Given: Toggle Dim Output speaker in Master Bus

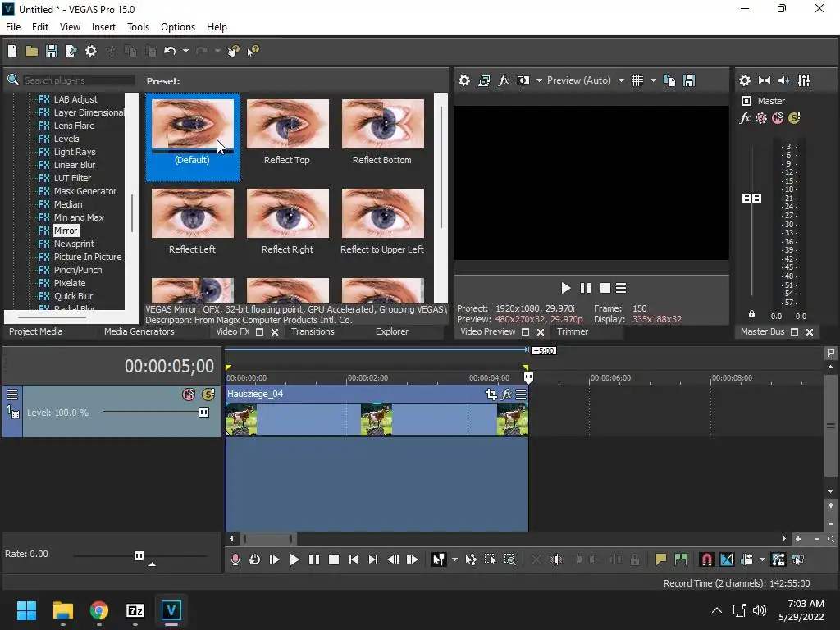Looking at the screenshot, I should pyautogui.click(x=783, y=80).
